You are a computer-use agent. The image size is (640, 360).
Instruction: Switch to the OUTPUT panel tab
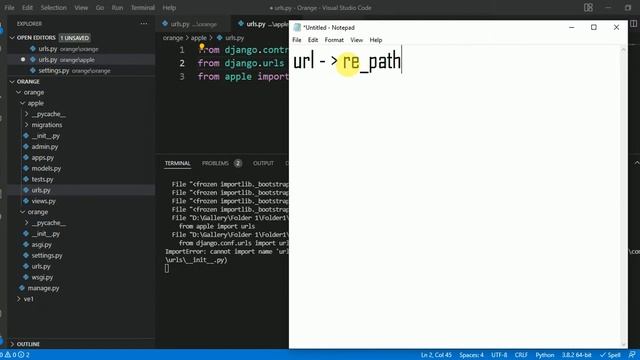[x=263, y=163]
